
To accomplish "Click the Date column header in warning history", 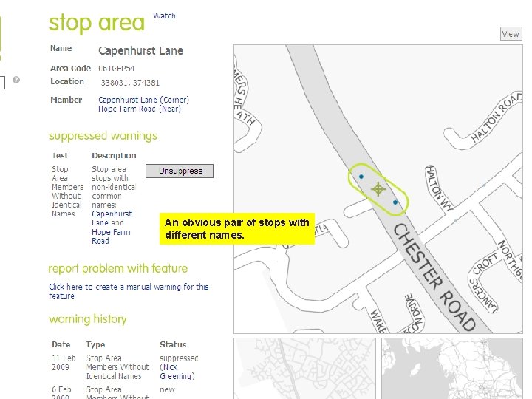I will coord(61,344).
